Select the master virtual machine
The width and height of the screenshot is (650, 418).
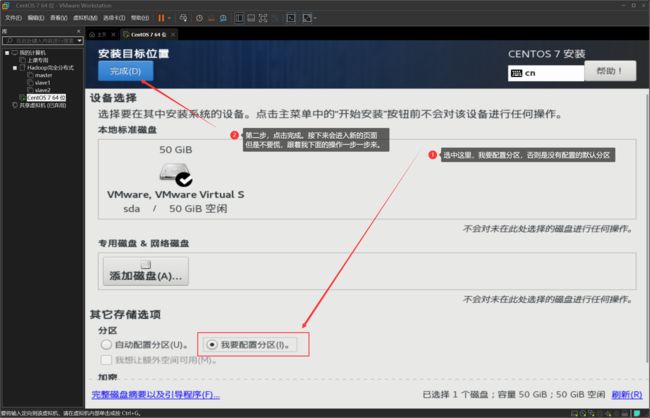(44, 75)
